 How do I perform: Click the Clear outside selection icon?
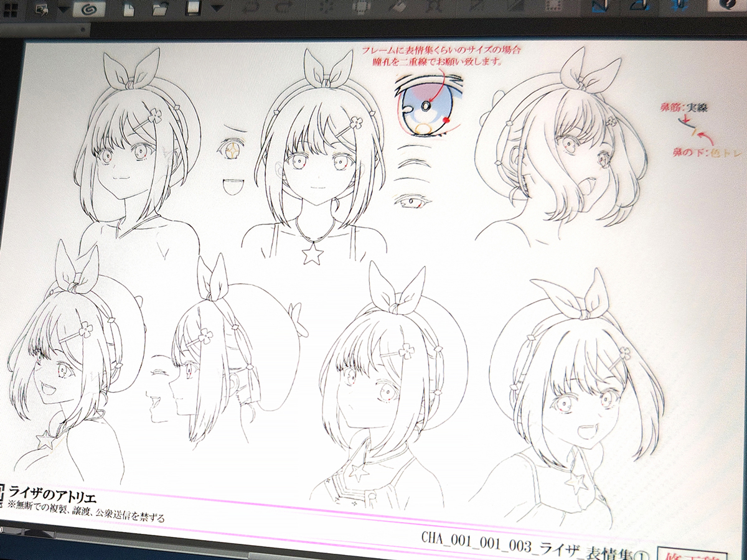[x=360, y=6]
